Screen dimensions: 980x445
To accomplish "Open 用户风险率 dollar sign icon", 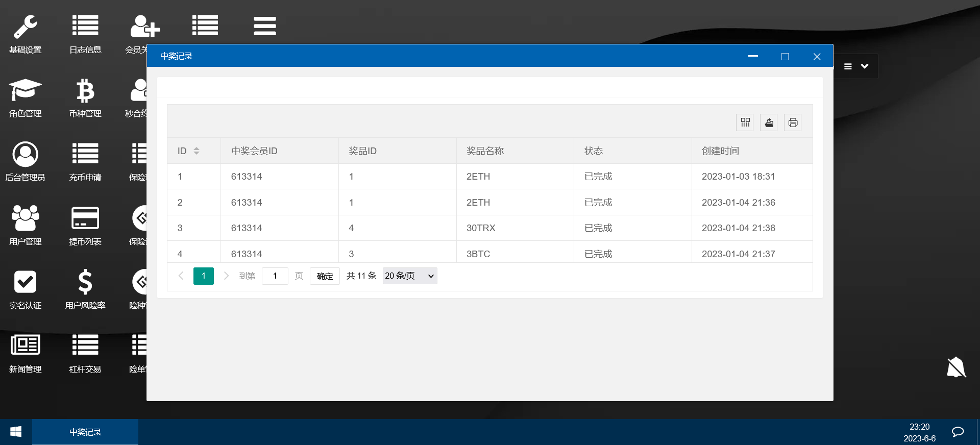I will coord(85,282).
